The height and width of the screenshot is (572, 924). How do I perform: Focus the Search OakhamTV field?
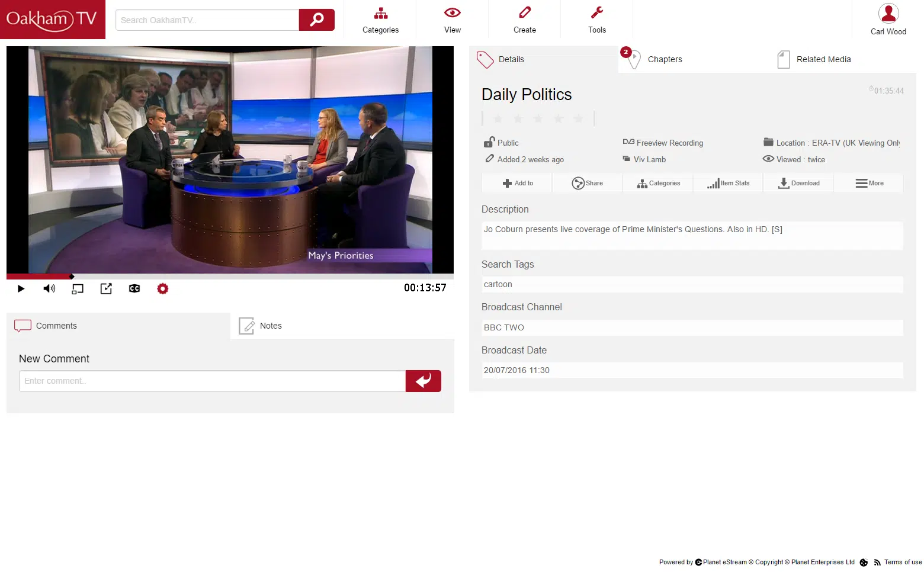point(207,20)
